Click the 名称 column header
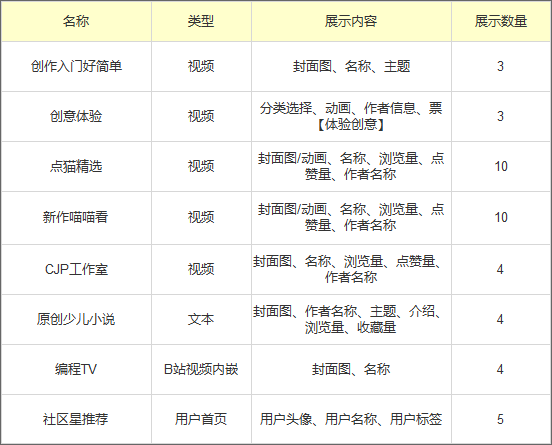This screenshot has width=552, height=445. click(76, 21)
